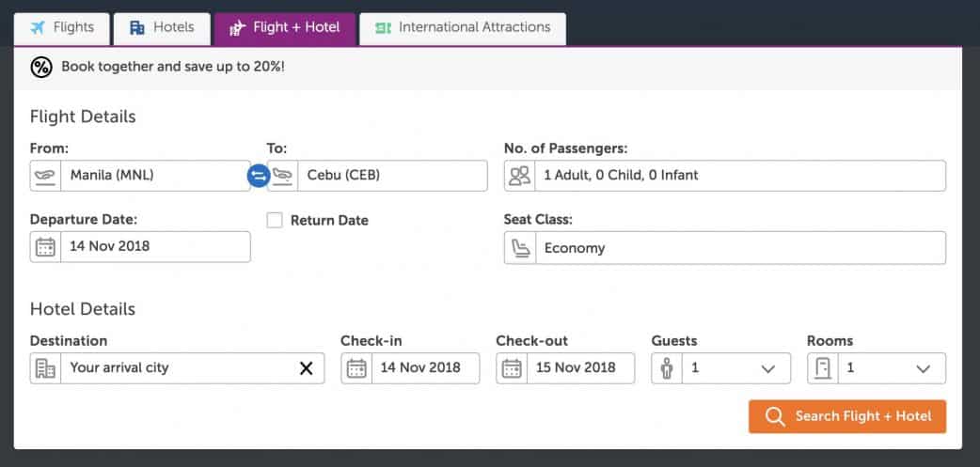Image resolution: width=980 pixels, height=467 pixels.
Task: Click the check-in calendar icon
Action: point(356,368)
